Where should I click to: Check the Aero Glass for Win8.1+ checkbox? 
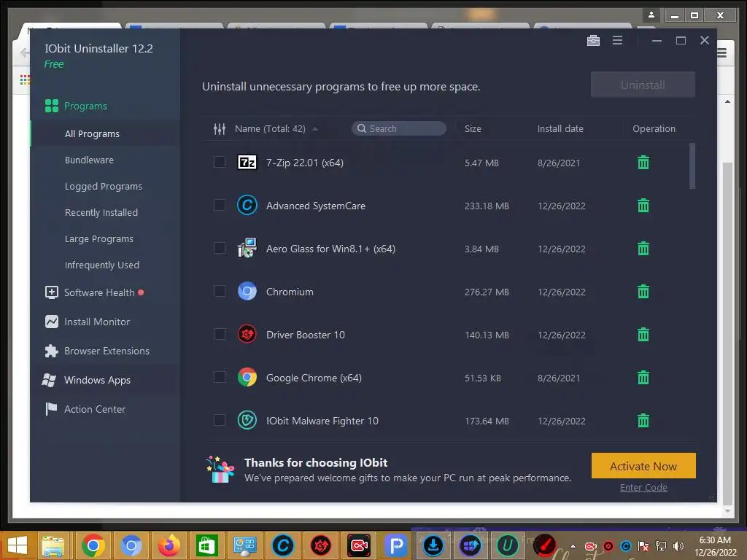coord(219,248)
